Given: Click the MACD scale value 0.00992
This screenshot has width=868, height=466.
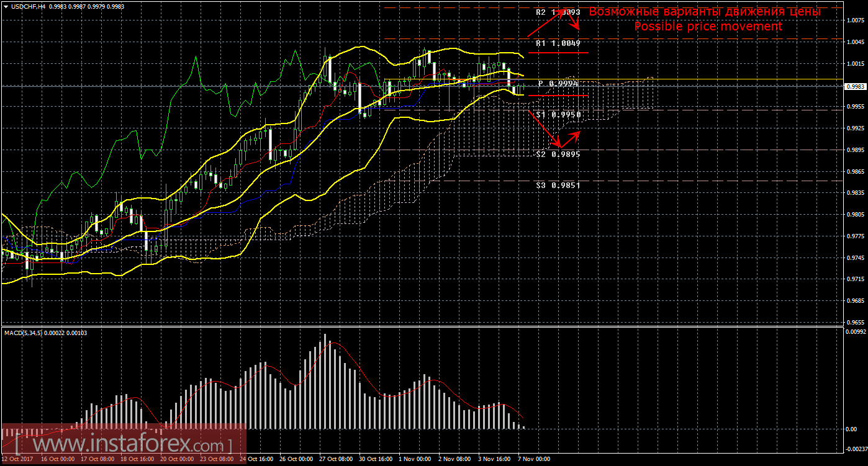Looking at the screenshot, I should click(855, 333).
